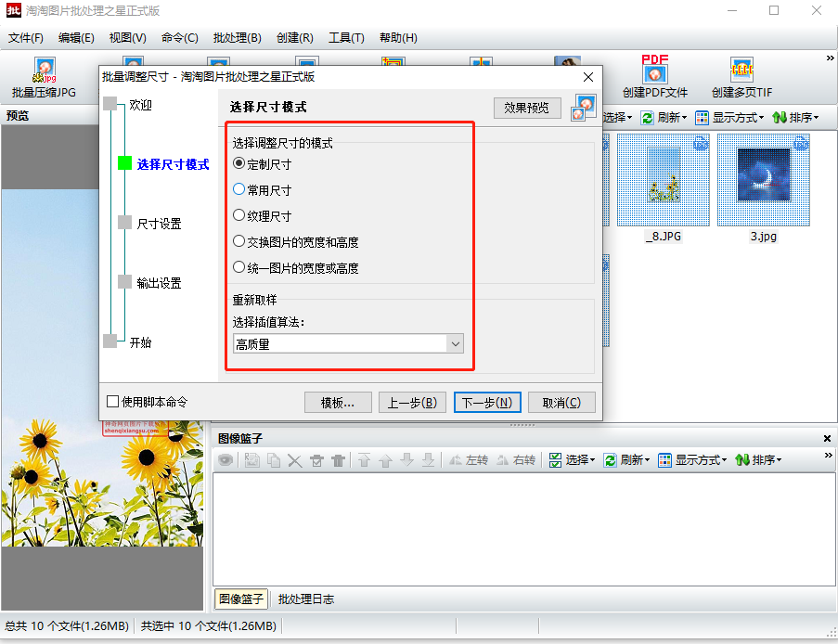Click the trash can icon in basket toolbar
This screenshot has width=838, height=644.
(338, 460)
